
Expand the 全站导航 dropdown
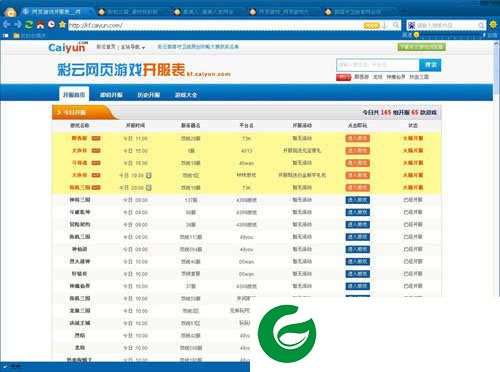pyautogui.click(x=133, y=47)
